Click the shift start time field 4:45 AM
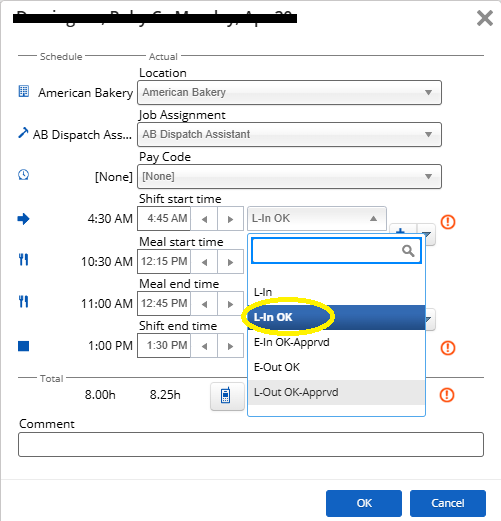Viewport: 501px width, 521px height. 164,219
